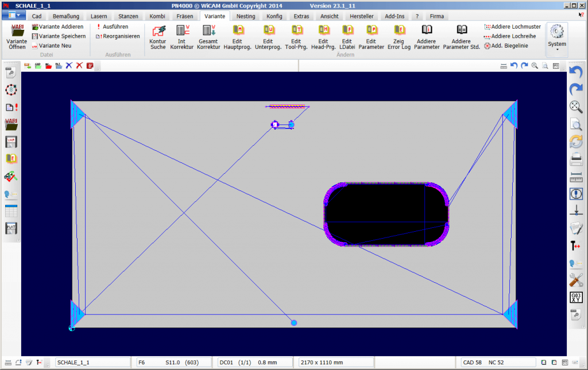Image resolution: width=588 pixels, height=370 pixels.
Task: Click the Zeig Error Log icon
Action: pyautogui.click(x=398, y=37)
